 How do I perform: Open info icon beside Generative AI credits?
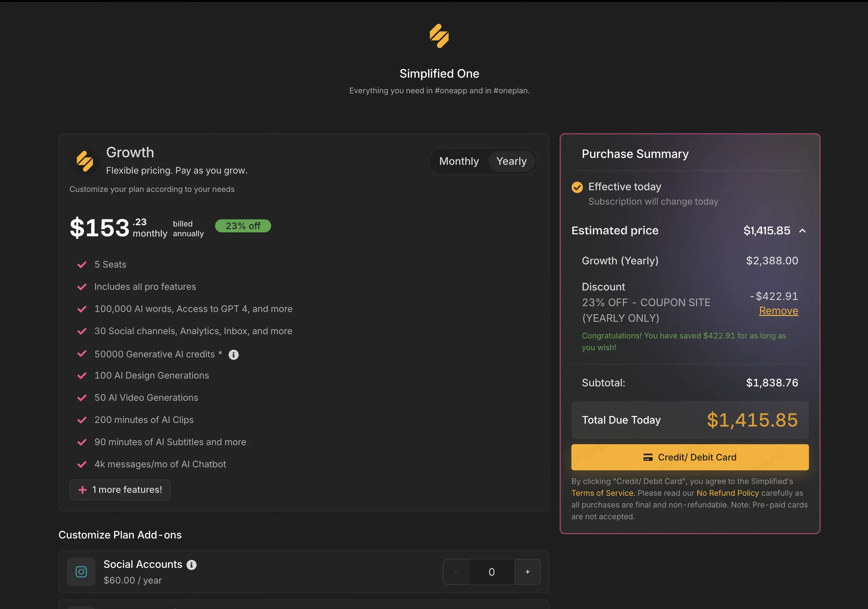coord(233,354)
